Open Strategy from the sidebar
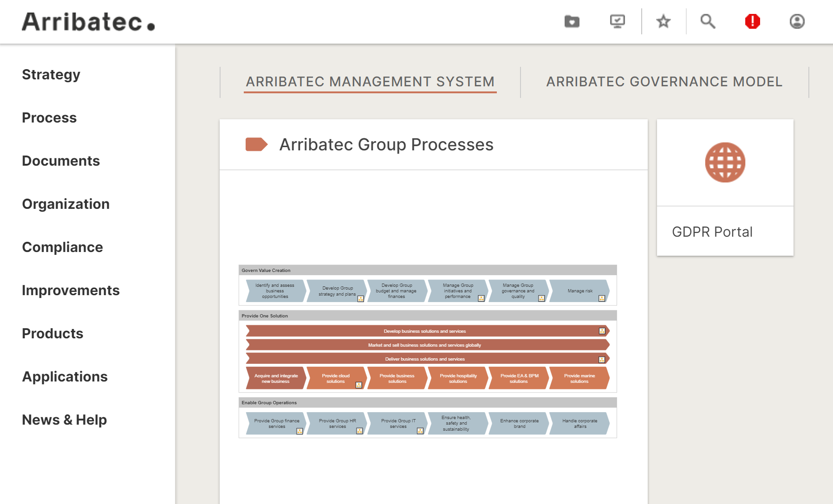Viewport: 833px width, 504px height. click(51, 74)
